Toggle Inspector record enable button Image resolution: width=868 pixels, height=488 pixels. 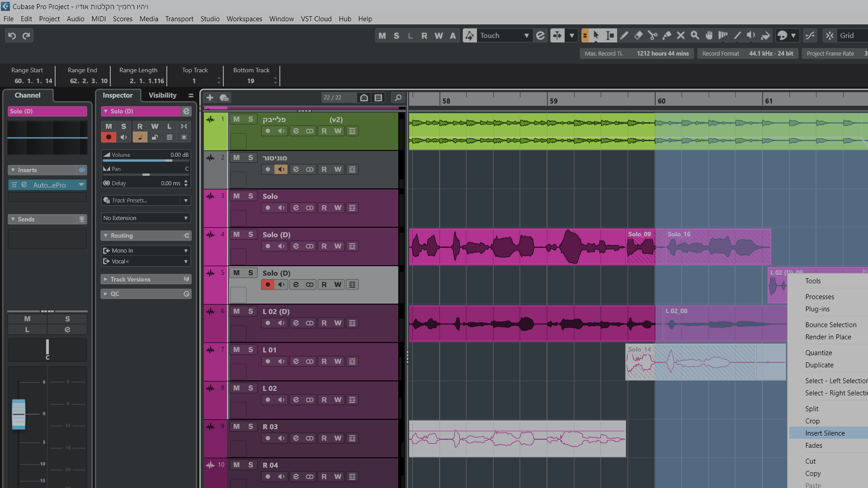(x=108, y=137)
